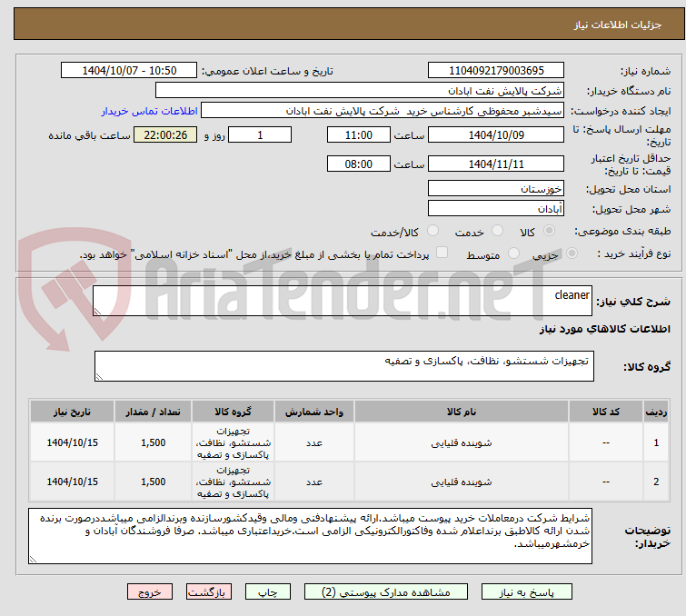Click the buyer organization name field
The image size is (686, 616).
point(360,91)
